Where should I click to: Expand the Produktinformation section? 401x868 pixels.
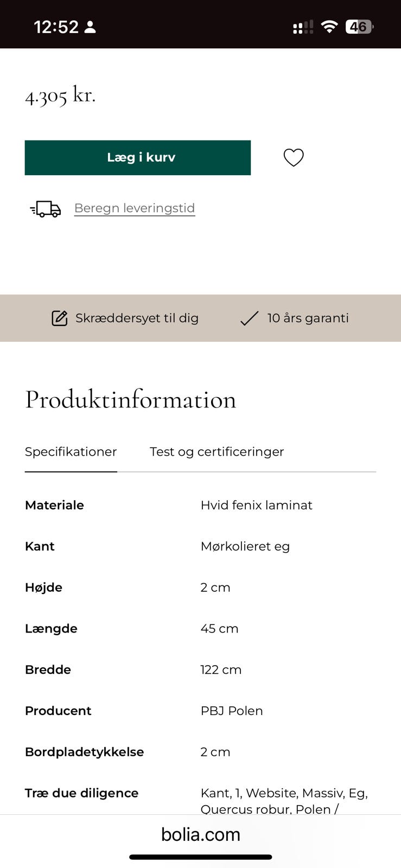pos(130,400)
